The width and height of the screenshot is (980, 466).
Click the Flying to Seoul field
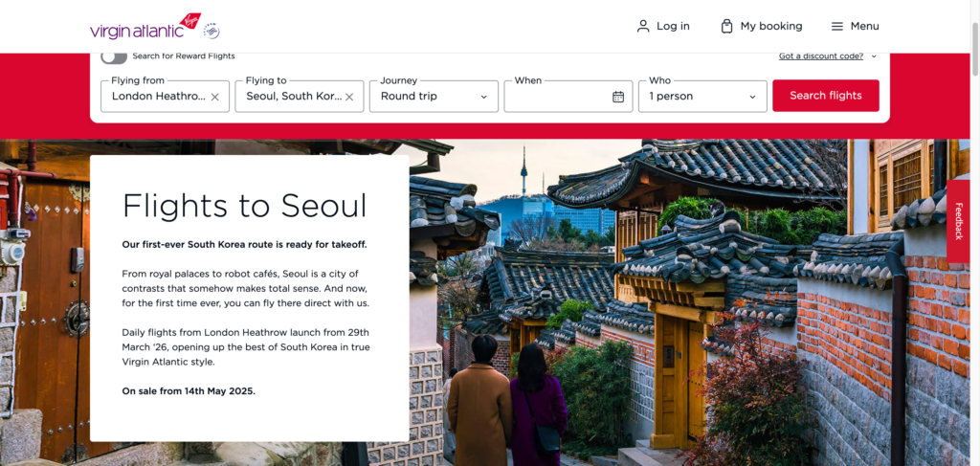tap(300, 97)
